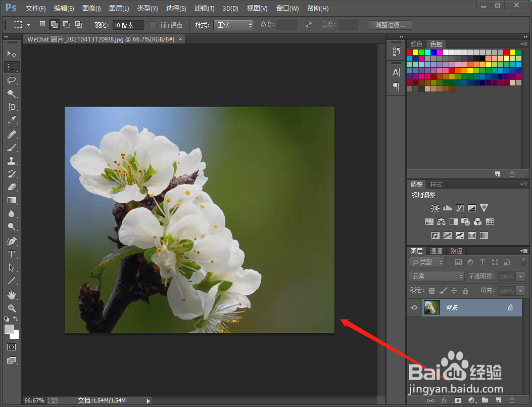Swap foreground and background colors icon

[x=16, y=319]
